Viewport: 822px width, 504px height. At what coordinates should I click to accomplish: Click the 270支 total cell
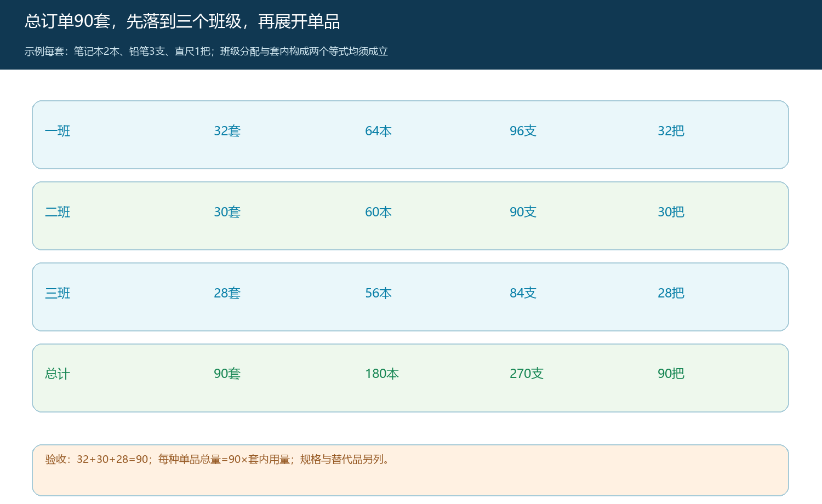527,374
